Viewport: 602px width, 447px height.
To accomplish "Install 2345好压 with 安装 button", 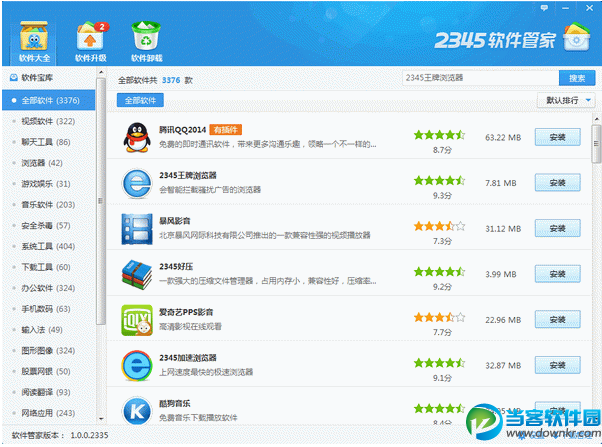I will 557,274.
